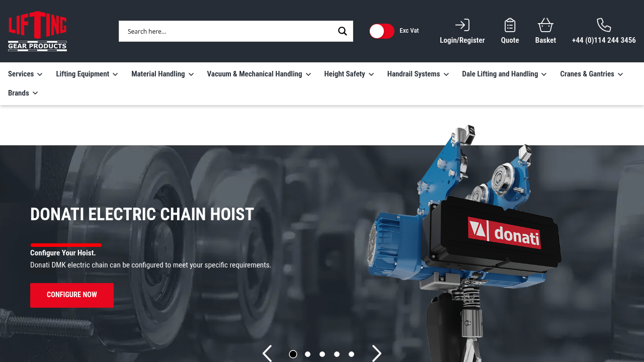Expand the Handrail Systems chevron

pos(446,74)
